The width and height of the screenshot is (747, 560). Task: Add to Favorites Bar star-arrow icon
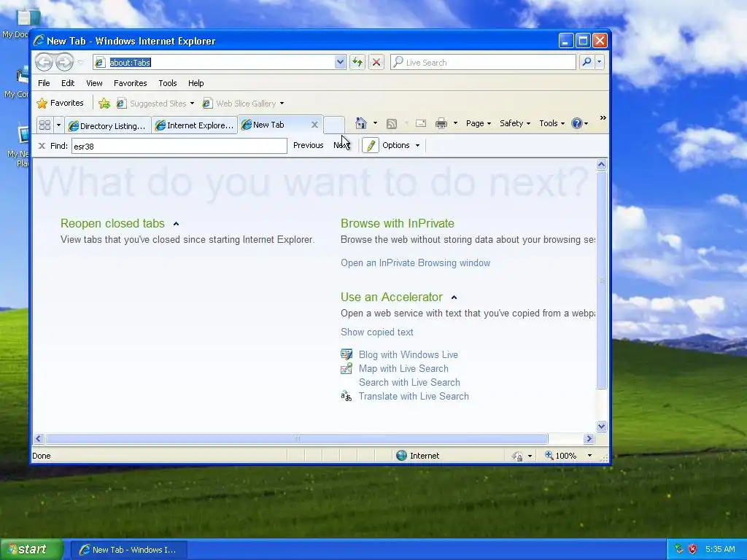(x=104, y=103)
